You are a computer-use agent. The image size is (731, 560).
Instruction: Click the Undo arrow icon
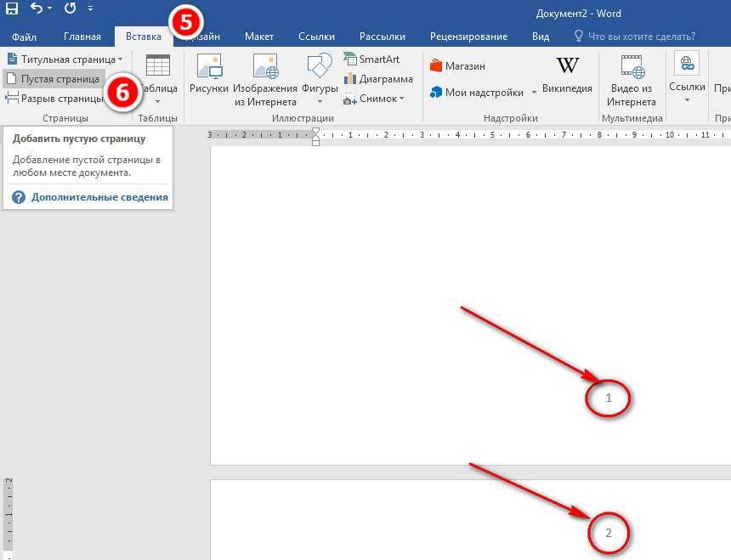[37, 8]
